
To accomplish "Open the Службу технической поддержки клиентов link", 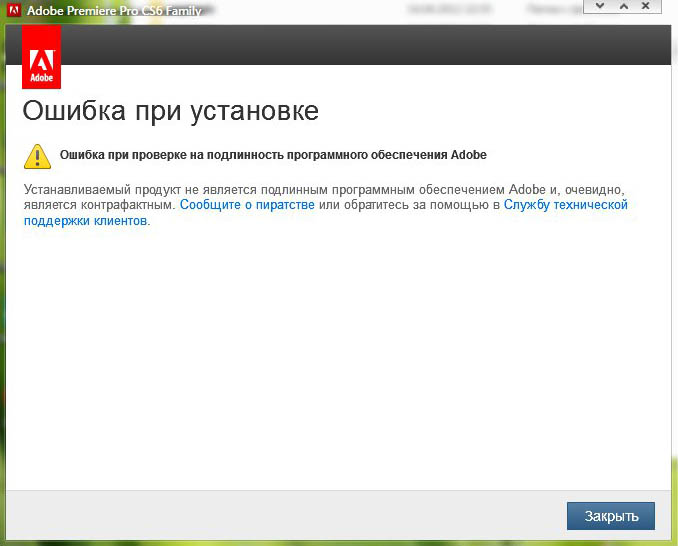I will (566, 204).
